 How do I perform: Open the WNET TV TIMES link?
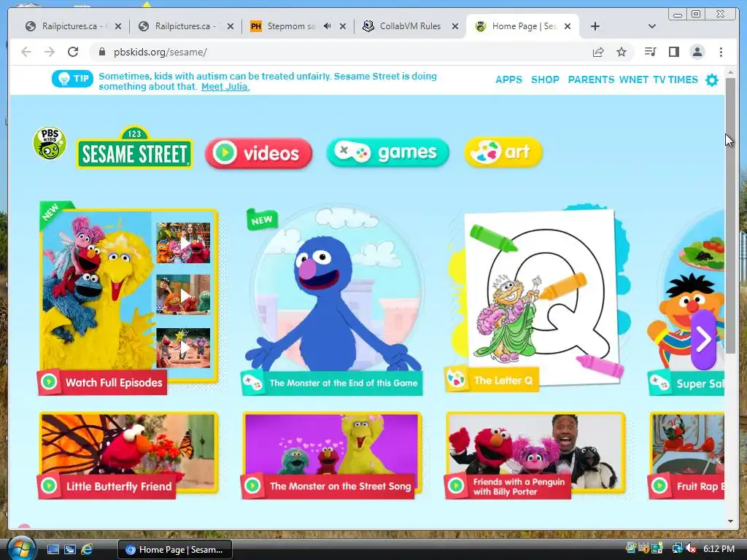click(x=659, y=79)
